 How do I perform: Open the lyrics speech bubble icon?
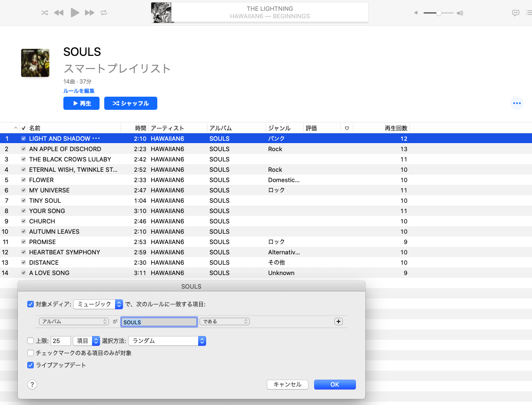pyautogui.click(x=516, y=13)
